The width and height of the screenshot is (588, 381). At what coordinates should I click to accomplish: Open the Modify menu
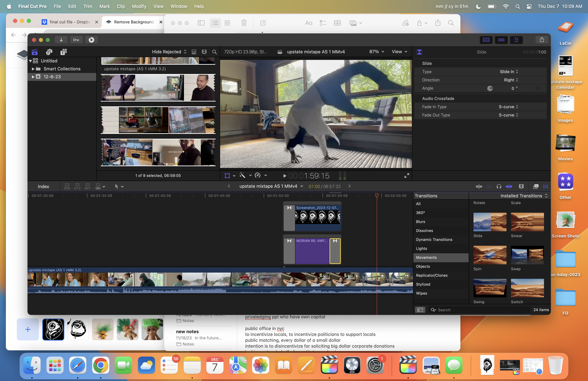tap(139, 6)
